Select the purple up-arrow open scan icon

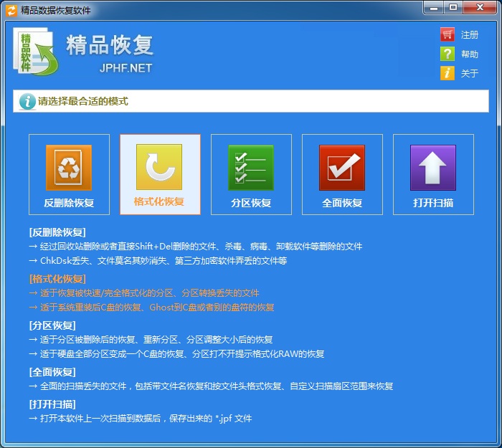tap(433, 168)
